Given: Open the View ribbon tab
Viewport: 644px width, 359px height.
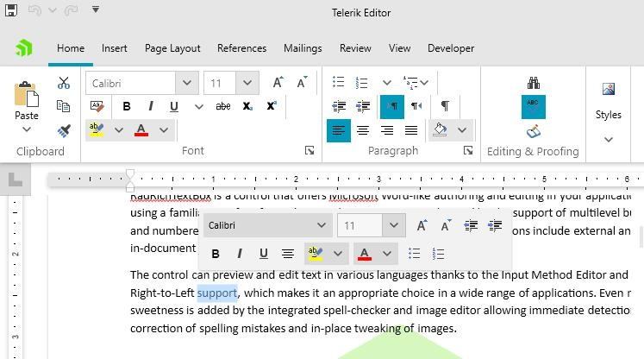Looking at the screenshot, I should [x=400, y=48].
